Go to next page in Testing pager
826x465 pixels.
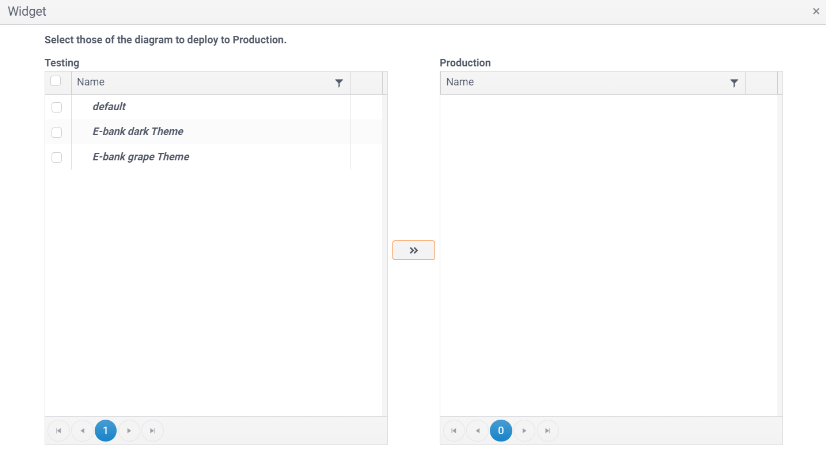[x=129, y=431]
